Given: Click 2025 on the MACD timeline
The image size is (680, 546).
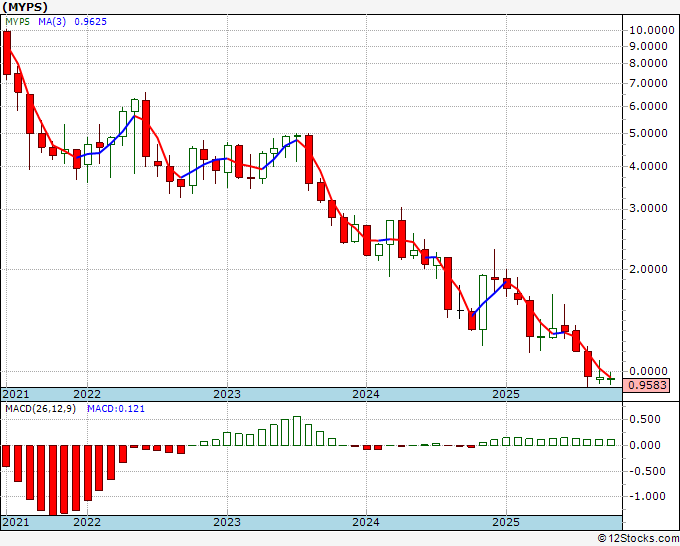Looking at the screenshot, I should (x=506, y=522).
